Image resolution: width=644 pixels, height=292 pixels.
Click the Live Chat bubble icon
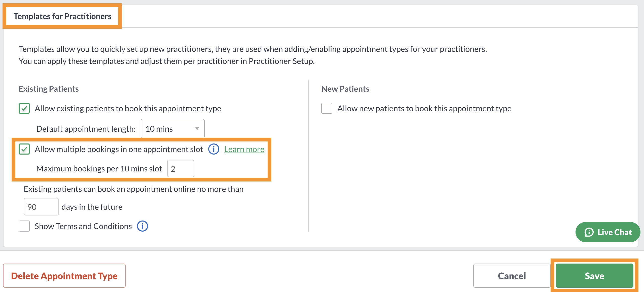[x=589, y=232]
